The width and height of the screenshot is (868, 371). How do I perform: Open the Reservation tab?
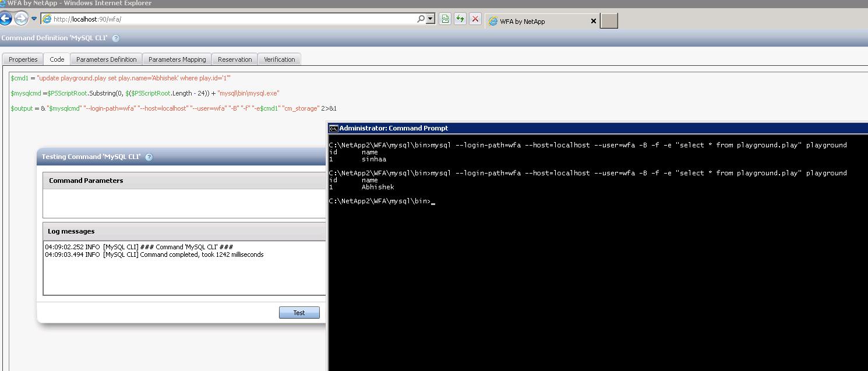pos(235,59)
